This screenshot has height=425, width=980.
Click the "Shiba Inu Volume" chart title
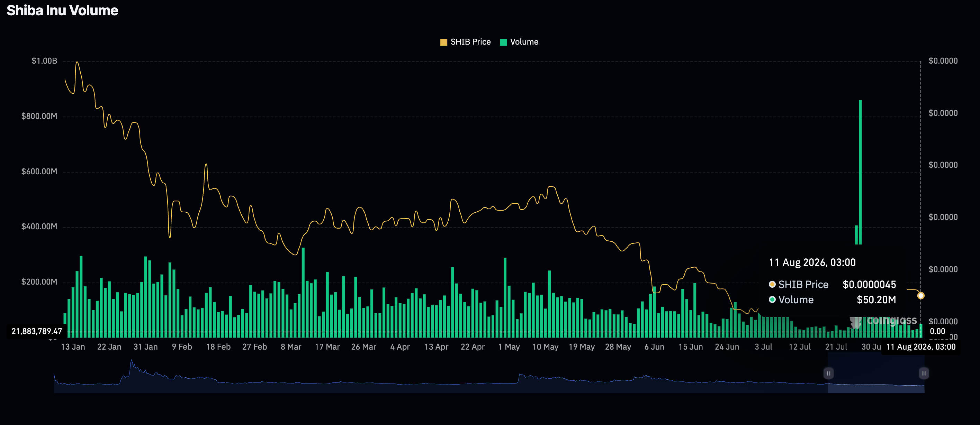coord(62,10)
